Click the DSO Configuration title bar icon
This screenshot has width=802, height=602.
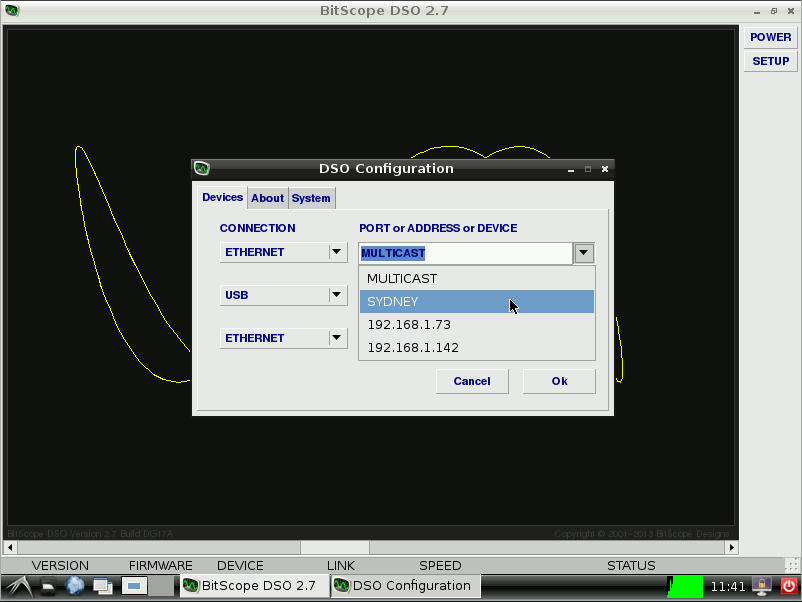(x=202, y=168)
